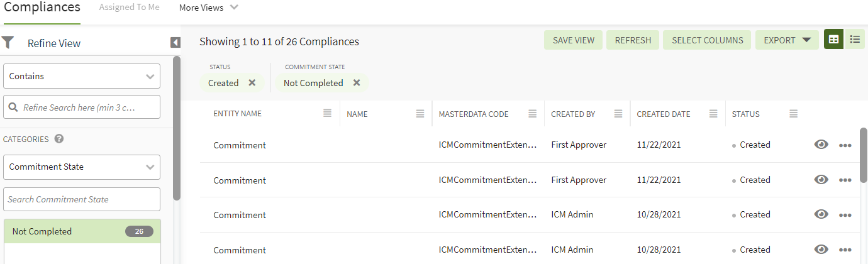Screen dimensions: 868x264
Task: Remove the Created status filter chip
Action: pos(252,83)
